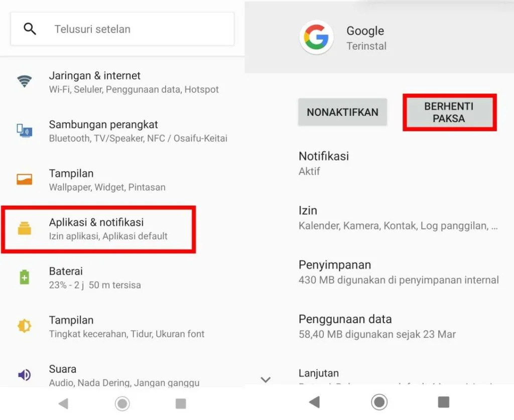Tap the right screen back navigation button
Screen dimensions: 514x420
314,402
